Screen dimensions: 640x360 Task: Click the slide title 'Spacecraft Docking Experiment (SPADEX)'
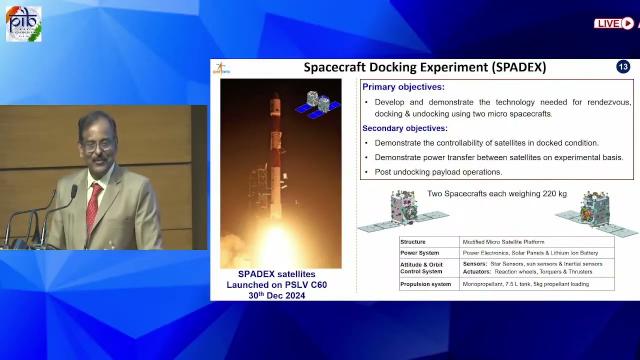(x=424, y=67)
